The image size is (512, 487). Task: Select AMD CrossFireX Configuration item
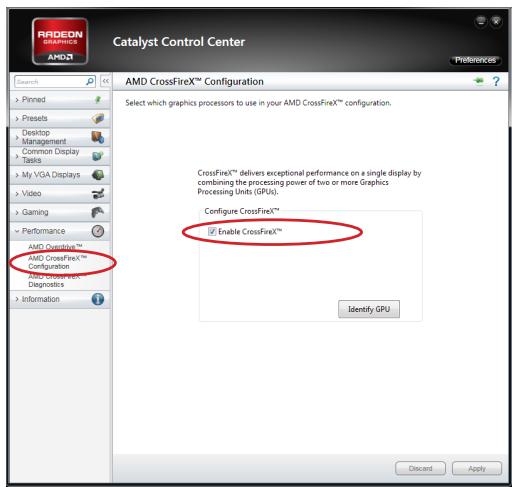click(x=57, y=262)
